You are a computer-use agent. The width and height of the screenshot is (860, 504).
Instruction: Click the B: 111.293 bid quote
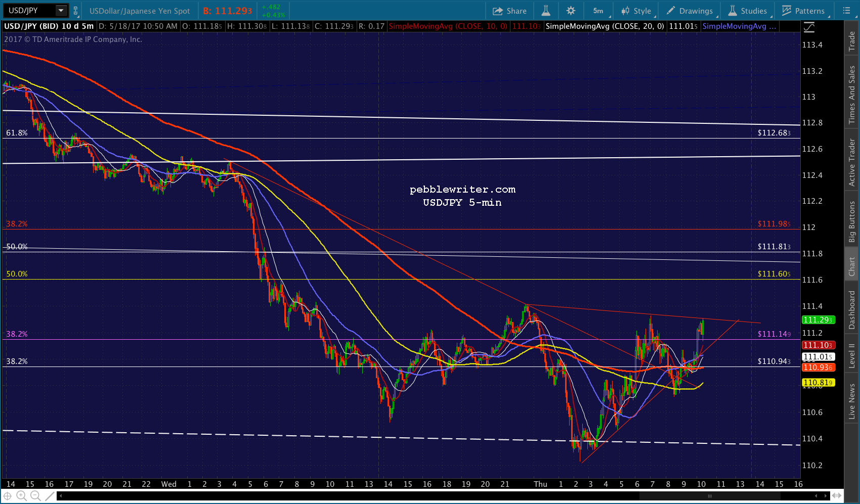228,11
